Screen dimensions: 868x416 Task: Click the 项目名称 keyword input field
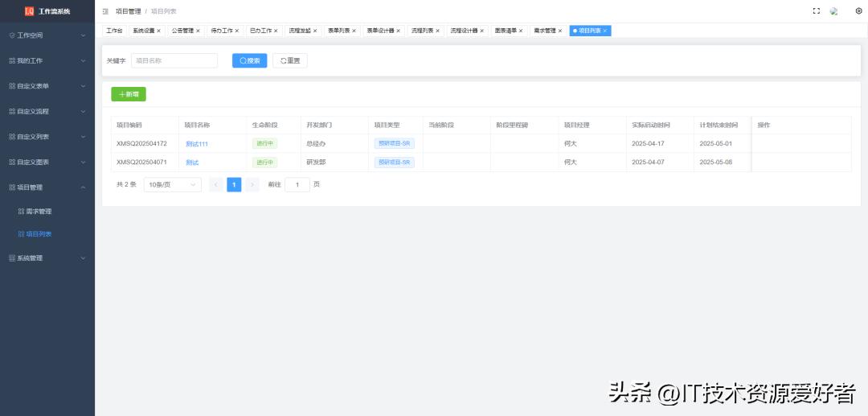pyautogui.click(x=174, y=60)
